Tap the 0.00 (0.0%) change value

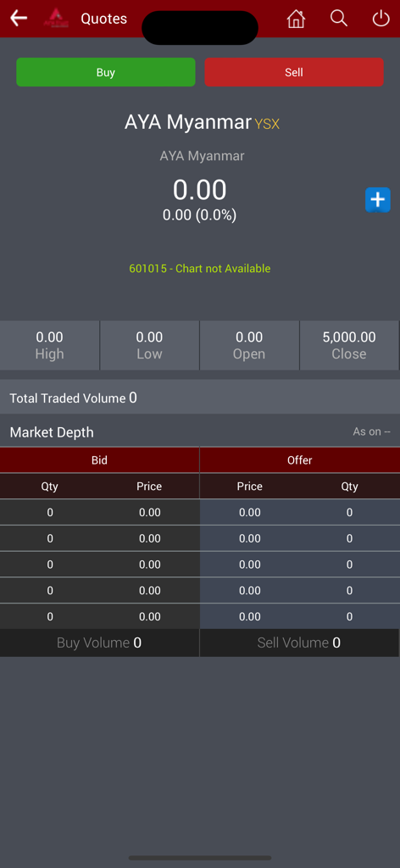(200, 215)
